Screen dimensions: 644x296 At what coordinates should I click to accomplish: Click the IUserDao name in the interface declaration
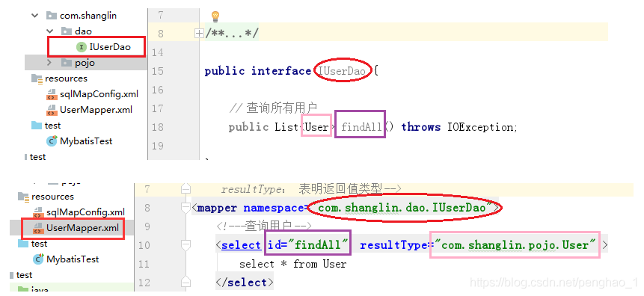click(x=342, y=71)
